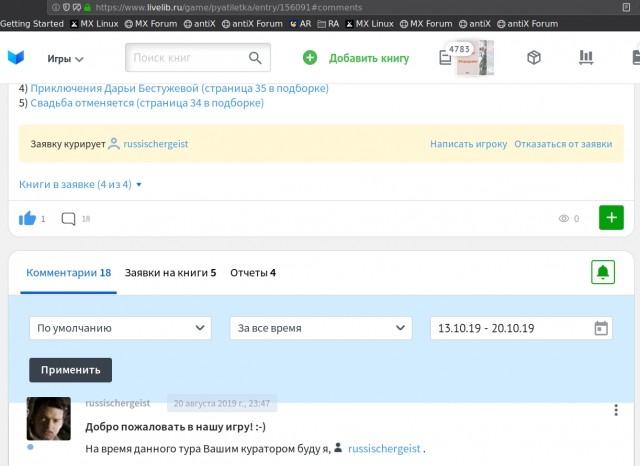Image resolution: width=640 pixels, height=466 pixels.
Task: Switch to Отчеты 4 tab
Action: pyautogui.click(x=253, y=273)
